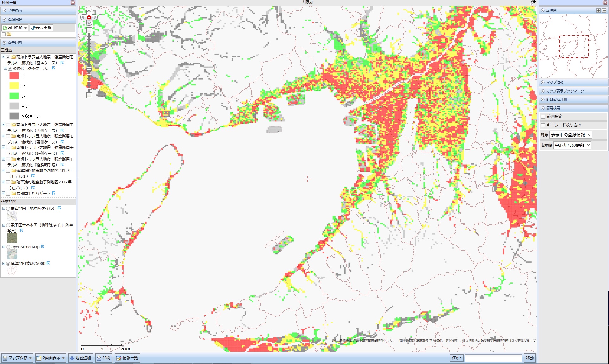Zoom in with the plus button
609x364 pixels.
(89, 30)
